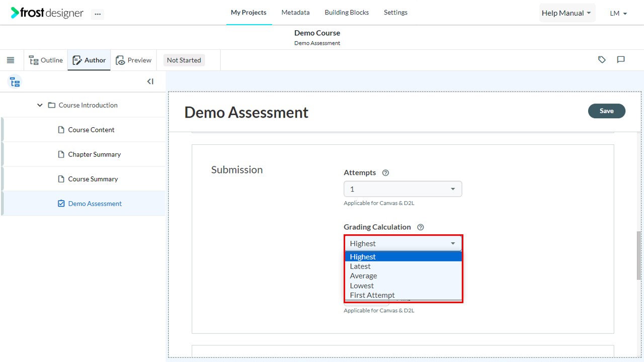Open the LM user account menu
Image resolution: width=644 pixels, height=362 pixels.
pyautogui.click(x=618, y=14)
